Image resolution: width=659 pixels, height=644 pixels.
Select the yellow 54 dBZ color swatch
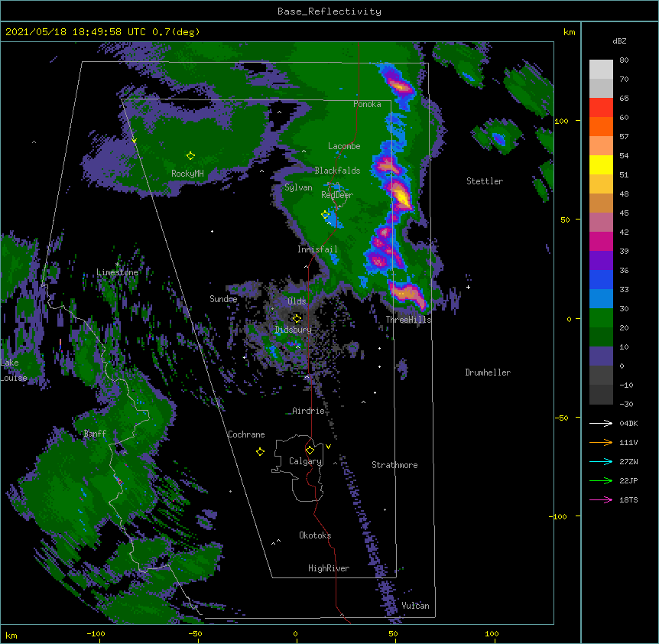tap(601, 164)
